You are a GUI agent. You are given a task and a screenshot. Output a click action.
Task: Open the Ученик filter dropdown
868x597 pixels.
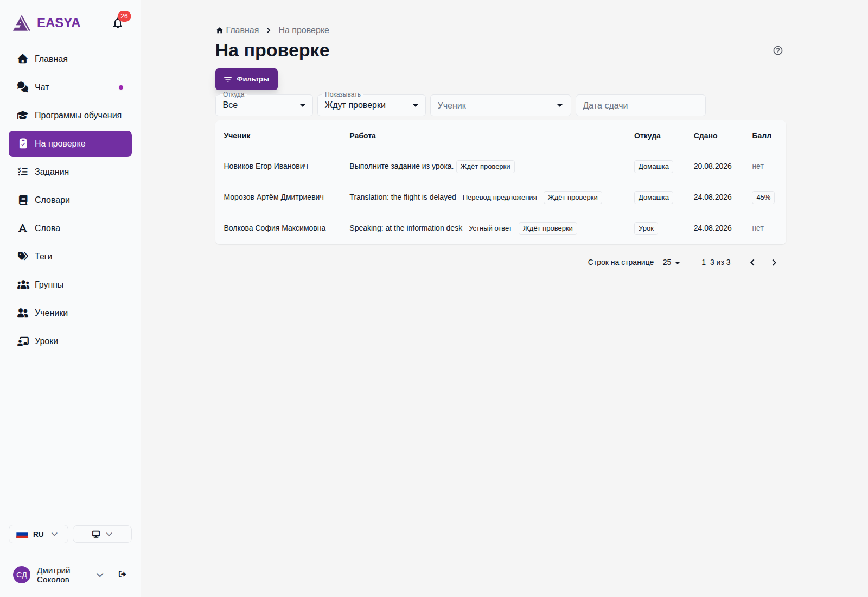click(501, 105)
